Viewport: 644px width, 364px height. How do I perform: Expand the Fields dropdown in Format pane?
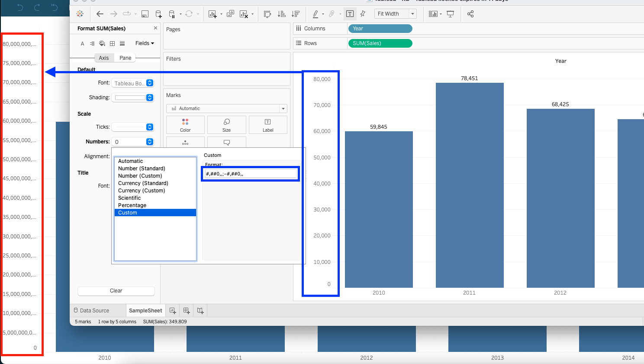click(145, 43)
